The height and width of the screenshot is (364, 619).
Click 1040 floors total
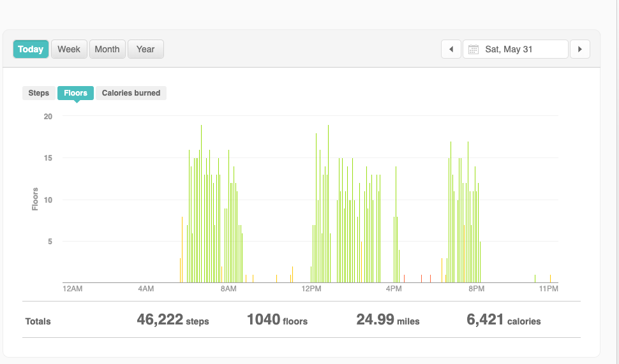pos(277,320)
